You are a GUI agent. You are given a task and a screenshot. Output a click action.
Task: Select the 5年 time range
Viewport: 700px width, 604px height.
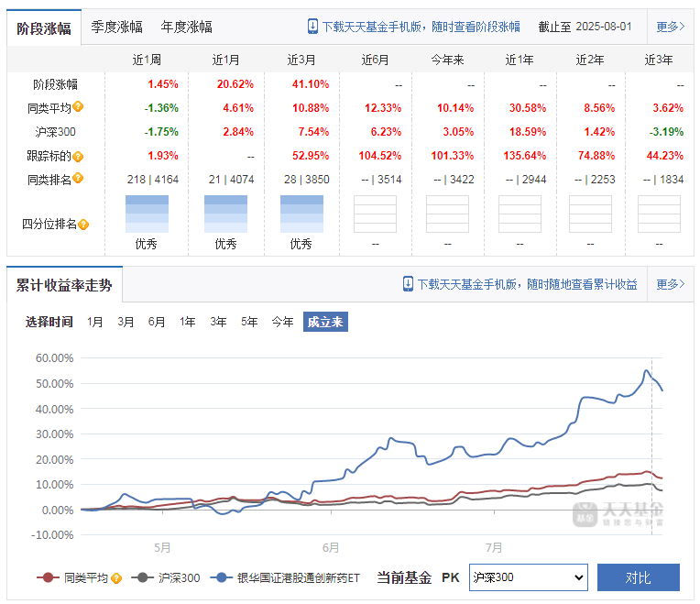249,322
